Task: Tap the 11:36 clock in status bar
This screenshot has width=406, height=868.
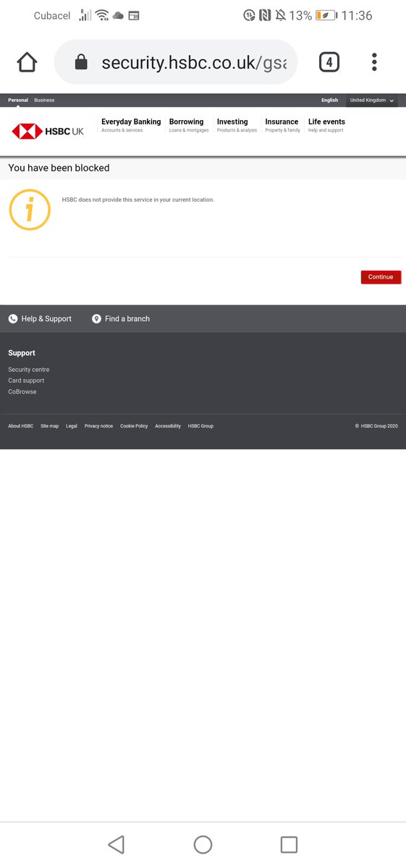Action: 358,15
